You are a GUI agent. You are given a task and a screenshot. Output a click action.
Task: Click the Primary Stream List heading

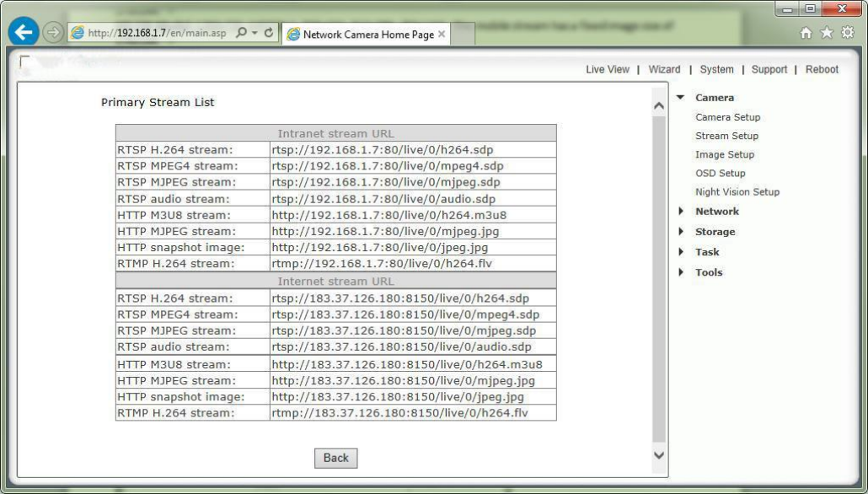[x=158, y=102]
